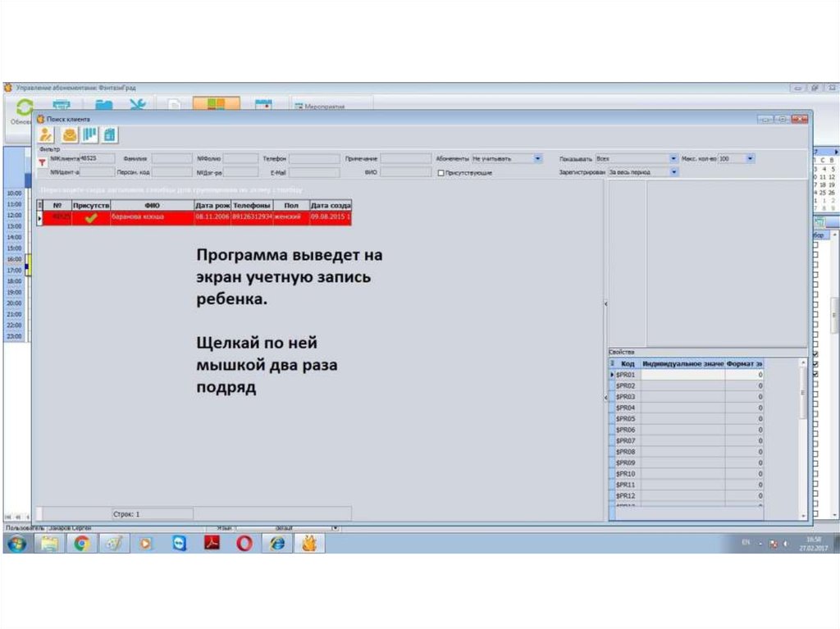
Task: Sort by Дата рож column header
Action: (212, 205)
